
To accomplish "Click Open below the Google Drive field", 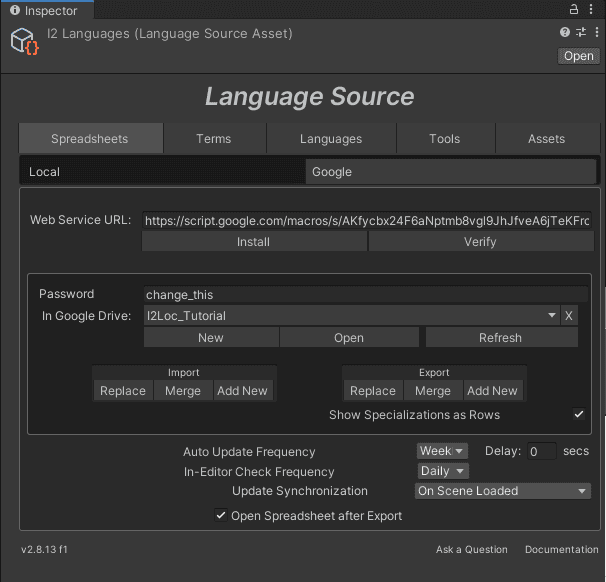I will [x=349, y=337].
